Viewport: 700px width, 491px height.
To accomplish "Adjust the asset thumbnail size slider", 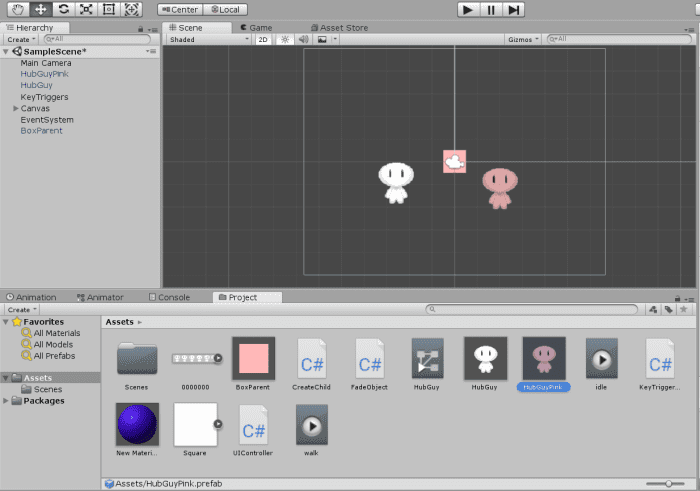I will 667,484.
